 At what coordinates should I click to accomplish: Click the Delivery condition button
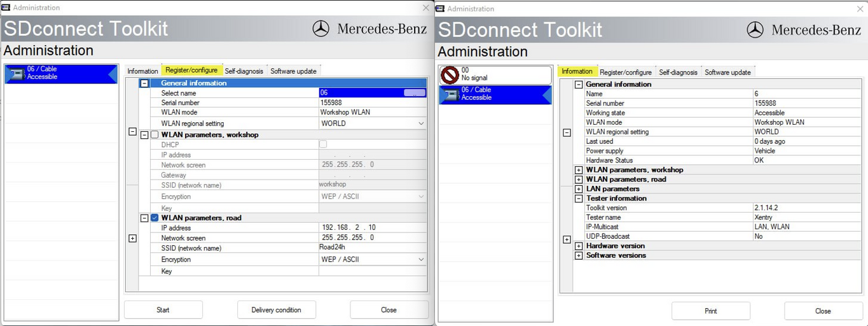[276, 310]
